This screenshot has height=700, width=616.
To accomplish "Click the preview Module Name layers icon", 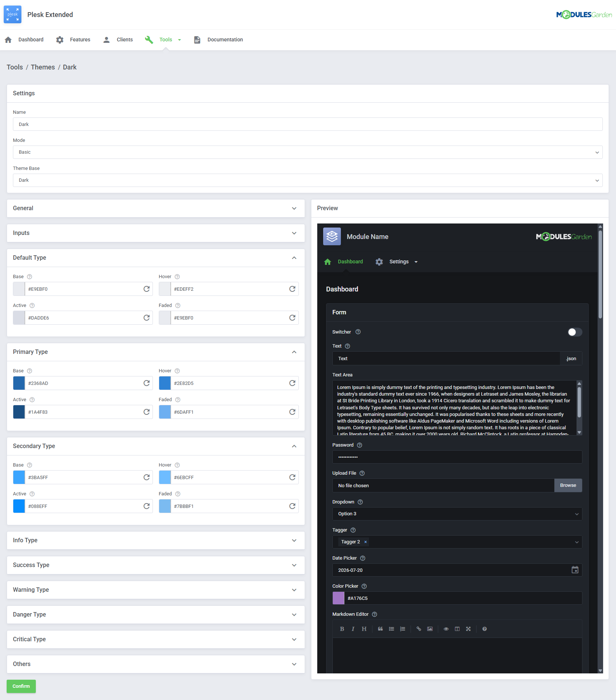I will tap(332, 236).
